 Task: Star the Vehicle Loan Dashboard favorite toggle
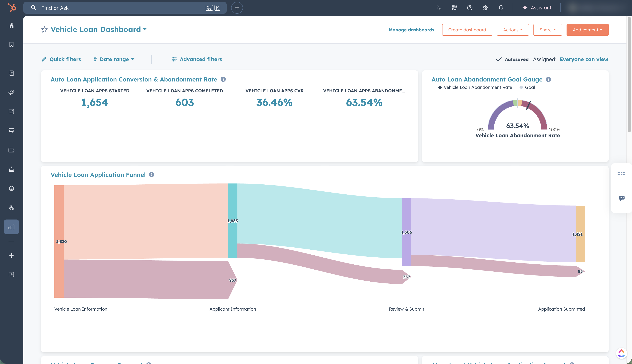click(x=44, y=30)
